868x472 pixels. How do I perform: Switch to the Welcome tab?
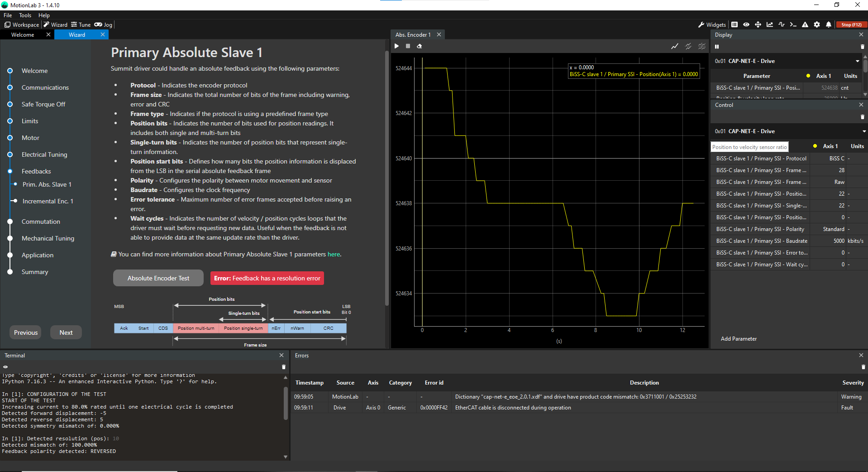click(x=23, y=35)
